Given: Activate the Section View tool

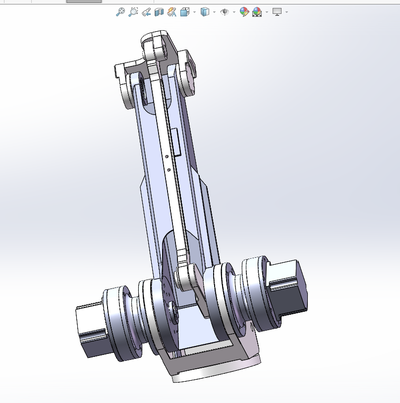Looking at the screenshot, I should pyautogui.click(x=159, y=12).
